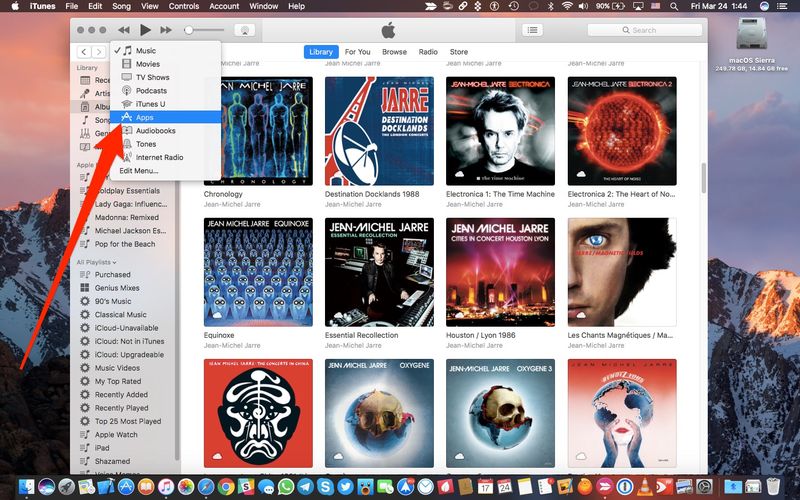Open the Chronology album cover
The height and width of the screenshot is (500, 800).
[x=258, y=131]
